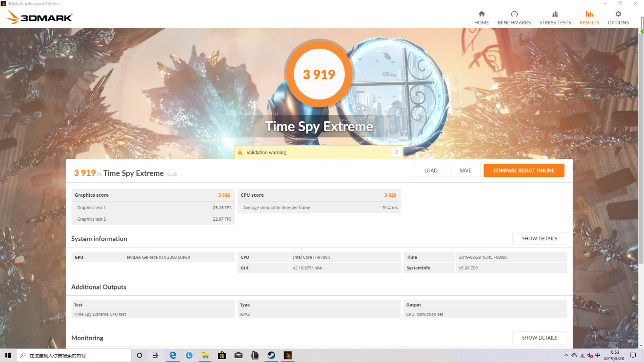
Task: Show hidden system tray icons
Action: click(x=566, y=355)
